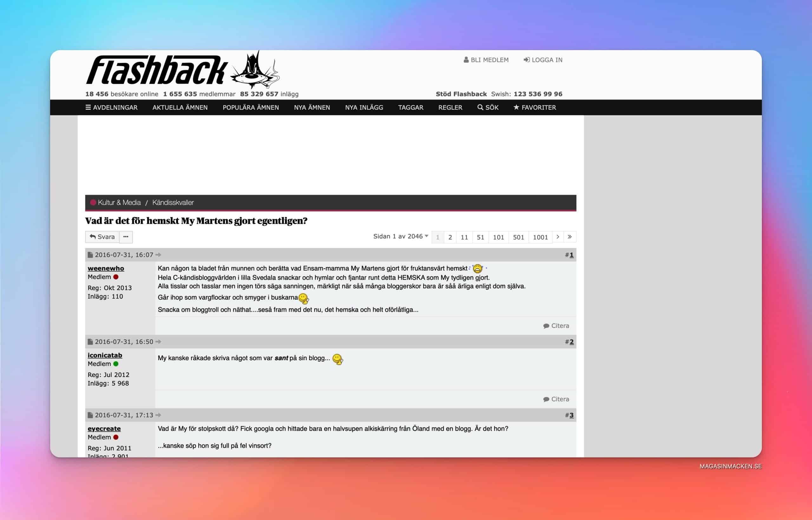Click the empty ad banner area above breadcrumb
Image resolution: width=812 pixels, height=520 pixels.
pyautogui.click(x=331, y=155)
